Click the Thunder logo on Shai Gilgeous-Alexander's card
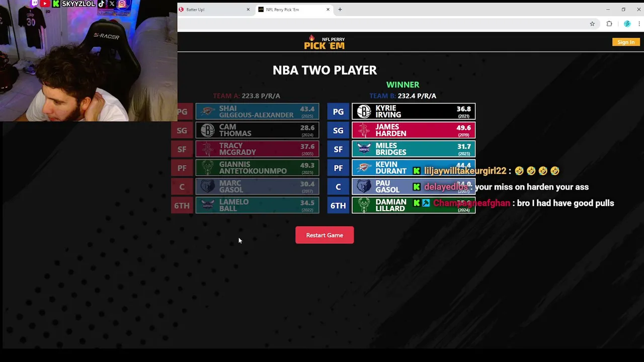Viewport: 644px width, 362px height. tap(207, 112)
